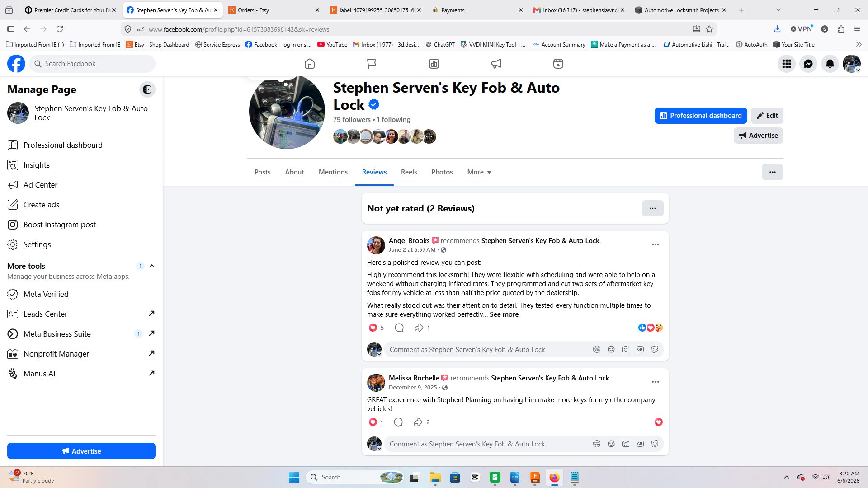List all tabs dropdown arrow
Viewport: 868px width, 488px height.
click(778, 10)
